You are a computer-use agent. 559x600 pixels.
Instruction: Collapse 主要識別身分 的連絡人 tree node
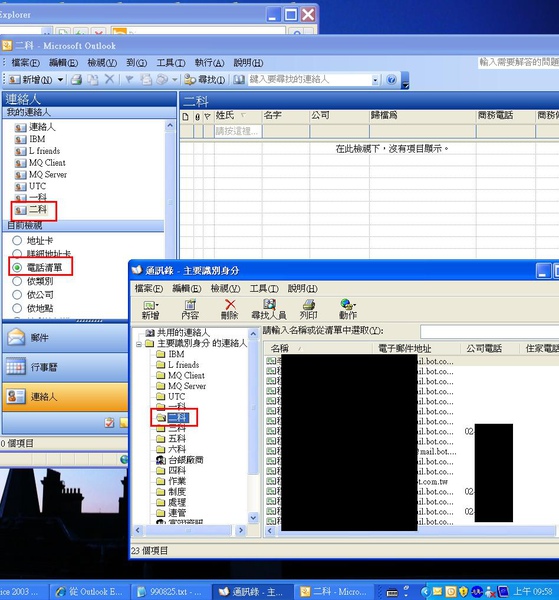[x=139, y=344]
